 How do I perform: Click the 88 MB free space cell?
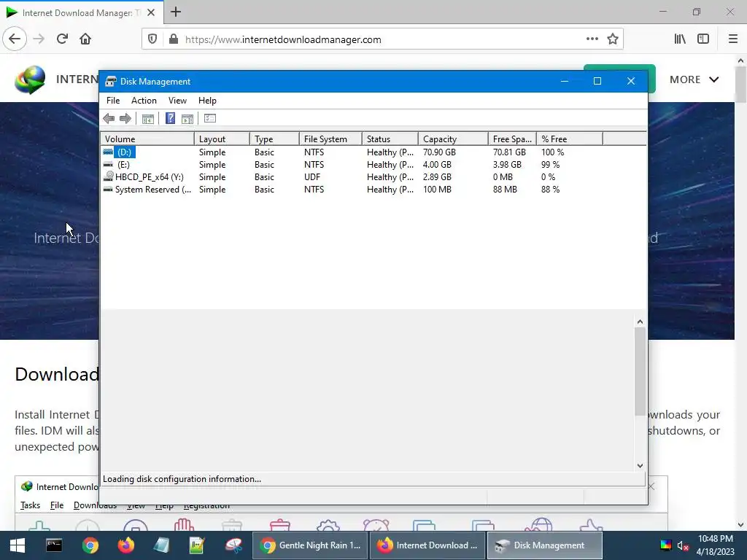coord(505,189)
